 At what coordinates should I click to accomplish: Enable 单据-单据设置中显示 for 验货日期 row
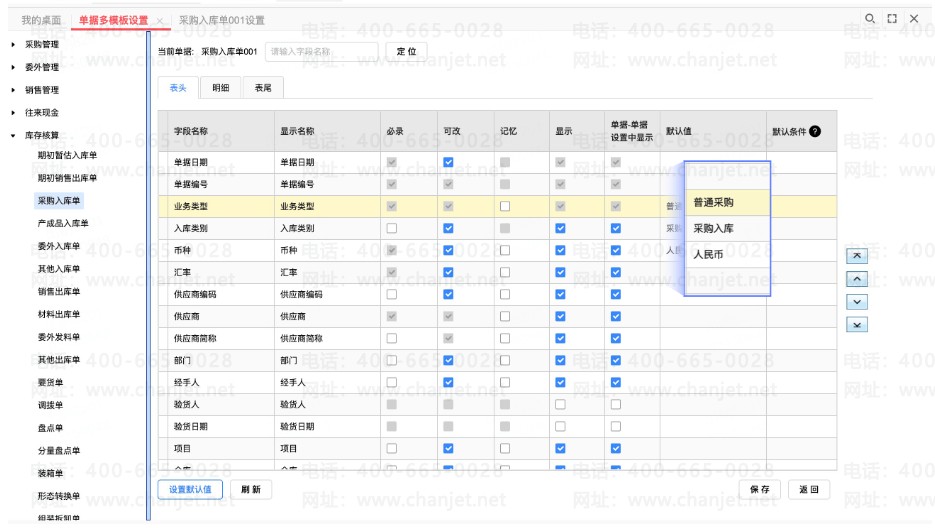[616, 427]
